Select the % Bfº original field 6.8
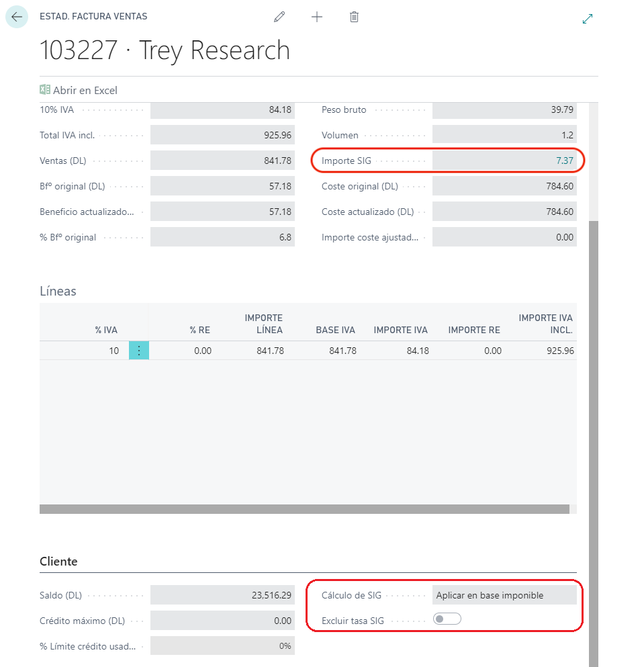The width and height of the screenshot is (644, 667). [222, 237]
